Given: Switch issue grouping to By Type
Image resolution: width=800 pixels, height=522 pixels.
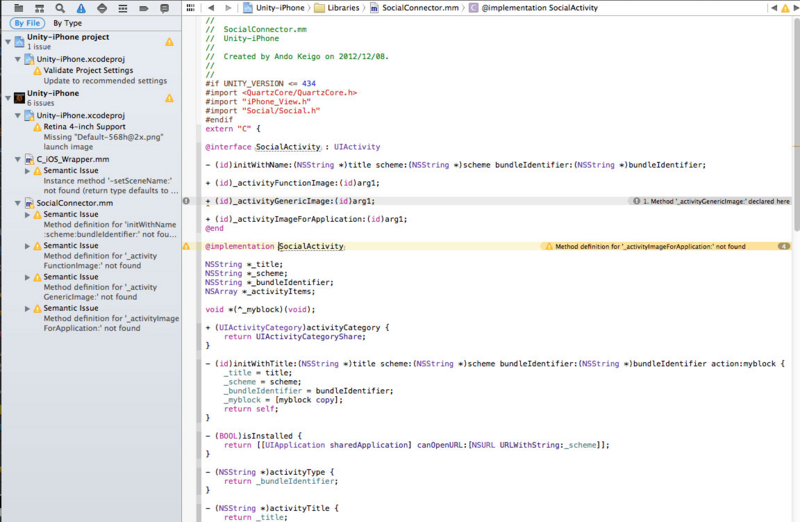Looking at the screenshot, I should (67, 23).
